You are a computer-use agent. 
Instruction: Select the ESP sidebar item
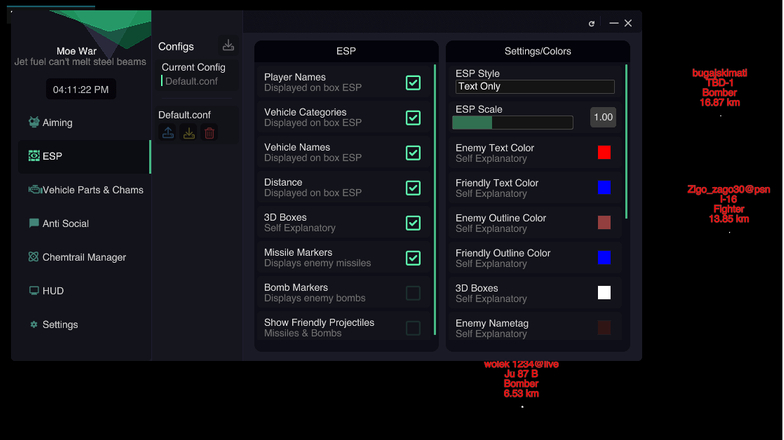click(84, 156)
